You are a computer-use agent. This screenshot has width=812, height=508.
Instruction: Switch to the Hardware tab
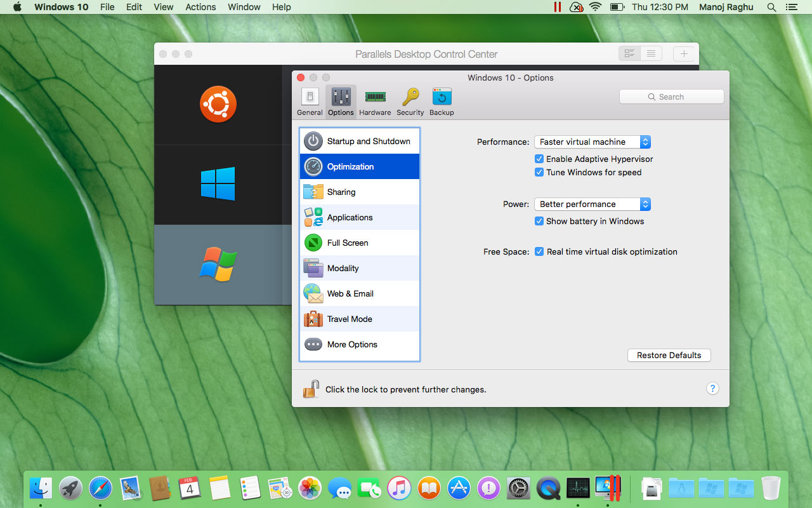pyautogui.click(x=375, y=102)
